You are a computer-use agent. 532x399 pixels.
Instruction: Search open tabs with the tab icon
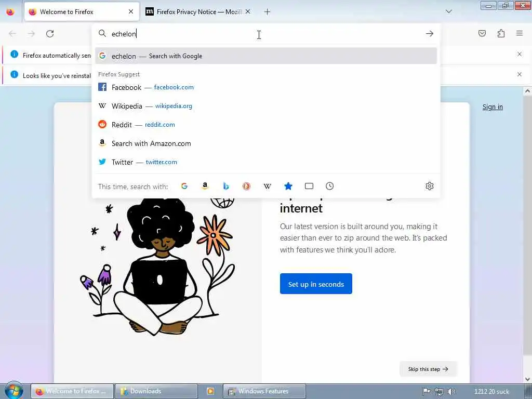[309, 186]
